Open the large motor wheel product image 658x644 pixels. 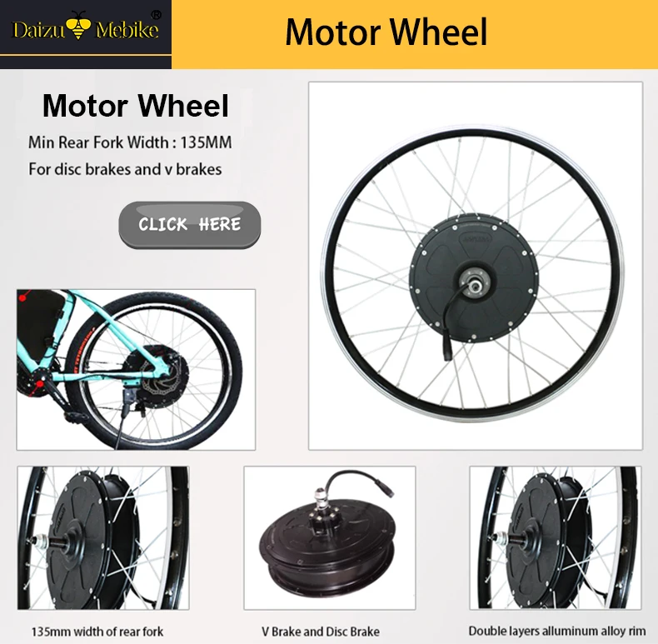tap(476, 266)
